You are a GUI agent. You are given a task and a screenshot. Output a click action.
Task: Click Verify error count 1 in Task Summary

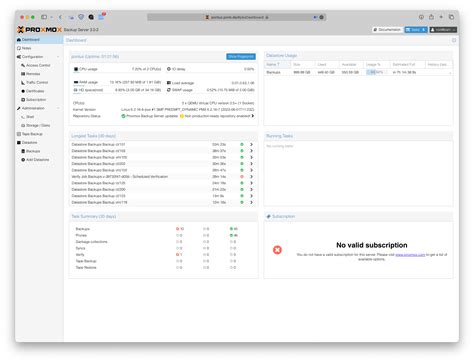point(179,255)
